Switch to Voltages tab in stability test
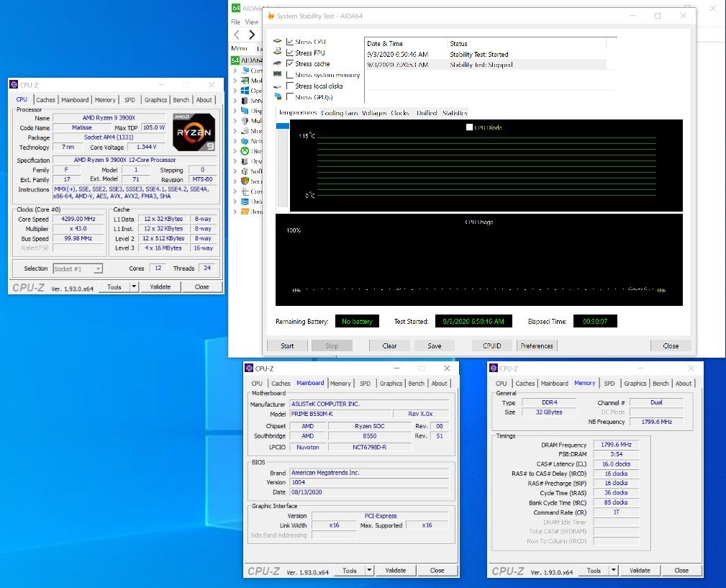 [374, 112]
